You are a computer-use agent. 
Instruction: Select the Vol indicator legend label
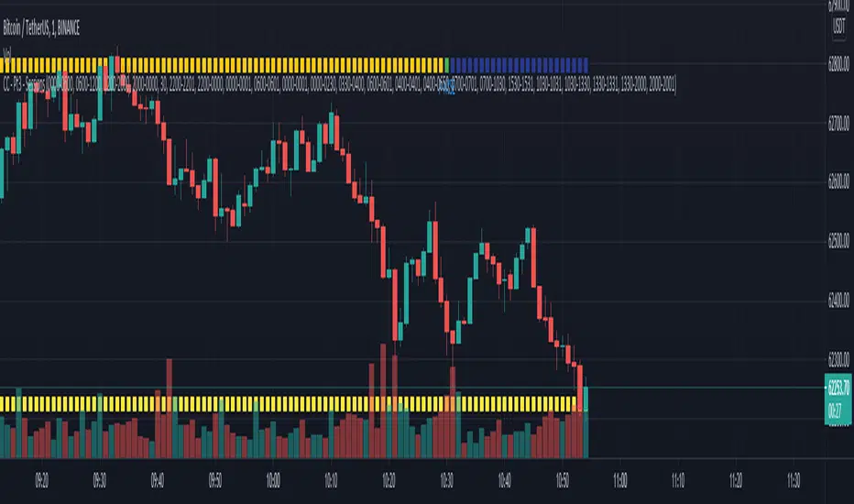[x=7, y=52]
